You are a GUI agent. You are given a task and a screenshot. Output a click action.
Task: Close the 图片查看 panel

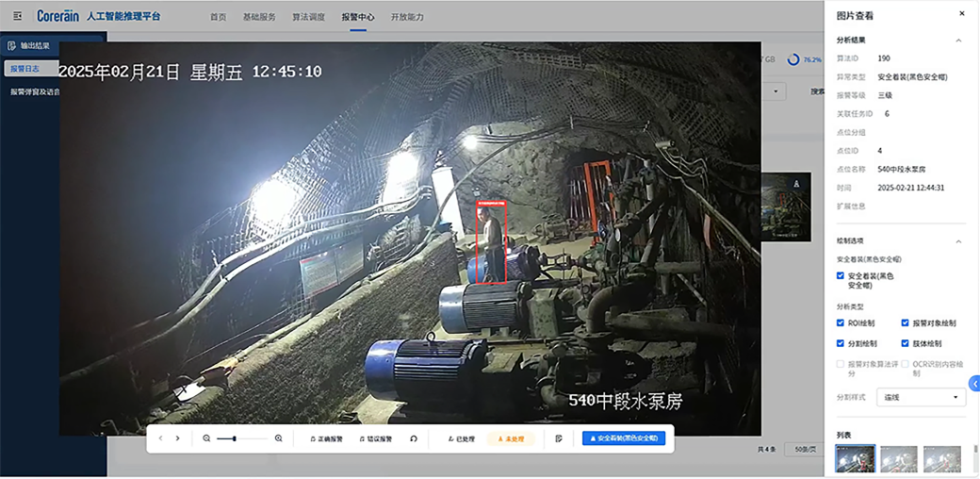[961, 14]
